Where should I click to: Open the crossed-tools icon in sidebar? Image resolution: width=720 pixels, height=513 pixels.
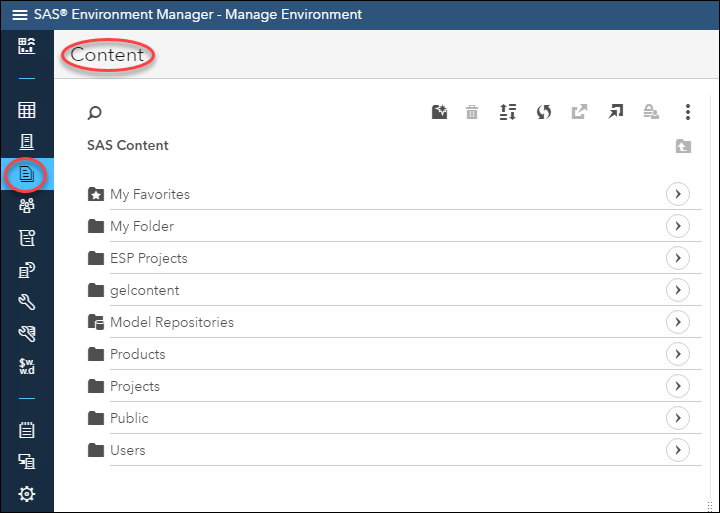(x=27, y=334)
